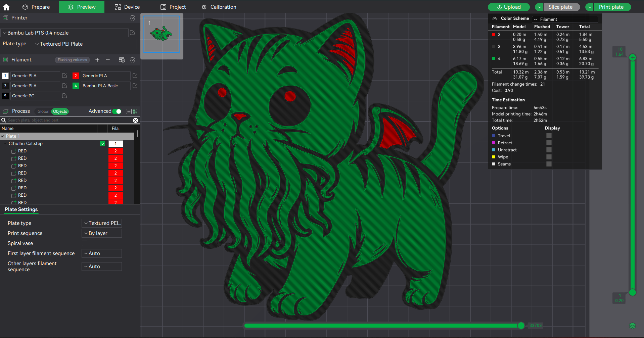644x338 pixels.
Task: Click horizontal move slider handle
Action: pos(521,326)
